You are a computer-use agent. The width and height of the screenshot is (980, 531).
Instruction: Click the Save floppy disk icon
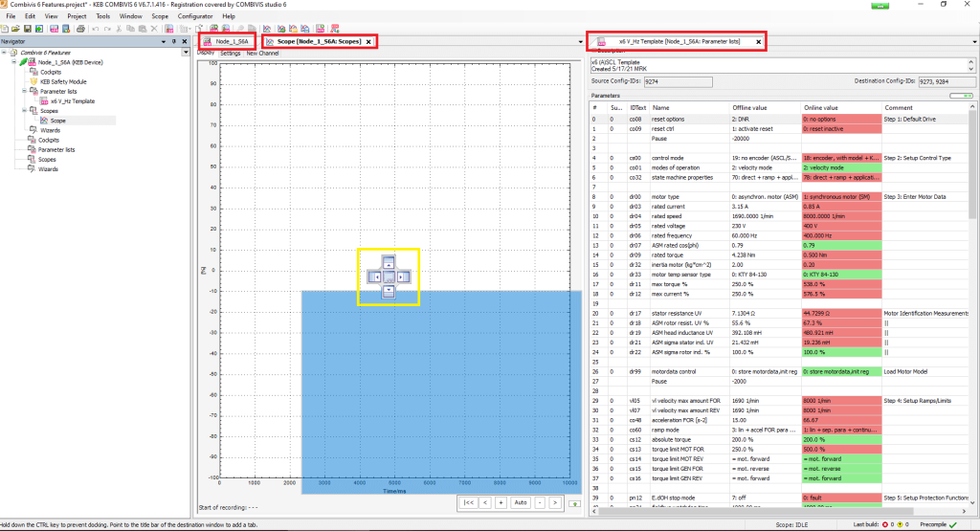click(28, 29)
